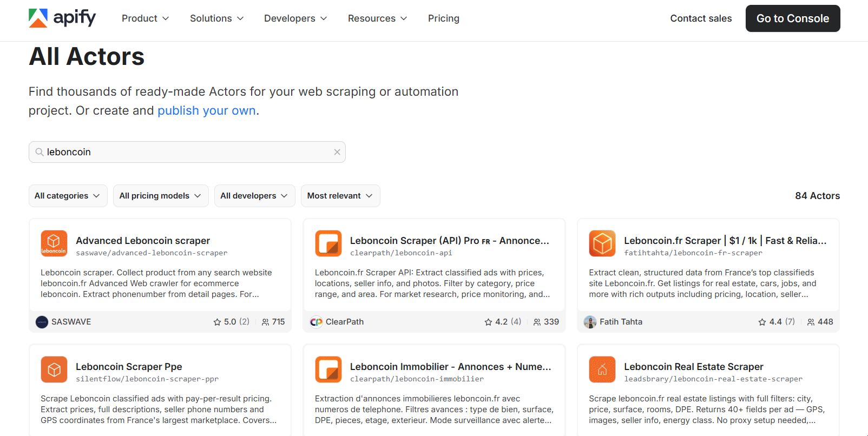Open Leboncoin Immobilier actor icon

pos(328,369)
